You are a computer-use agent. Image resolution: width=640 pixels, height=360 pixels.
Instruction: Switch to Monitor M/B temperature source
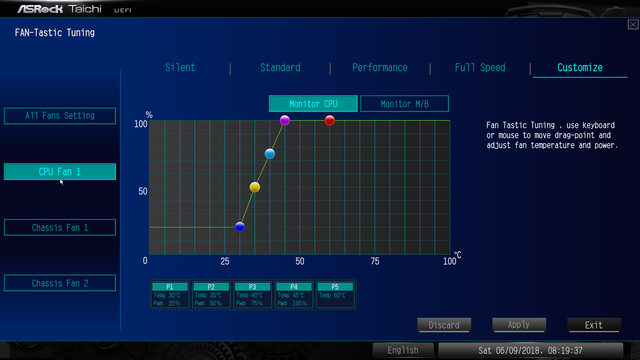[404, 104]
